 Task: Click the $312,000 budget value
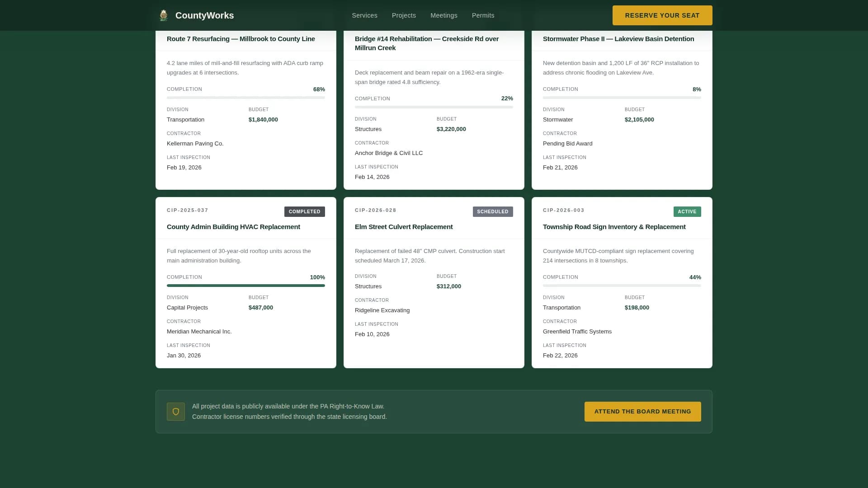[449, 286]
